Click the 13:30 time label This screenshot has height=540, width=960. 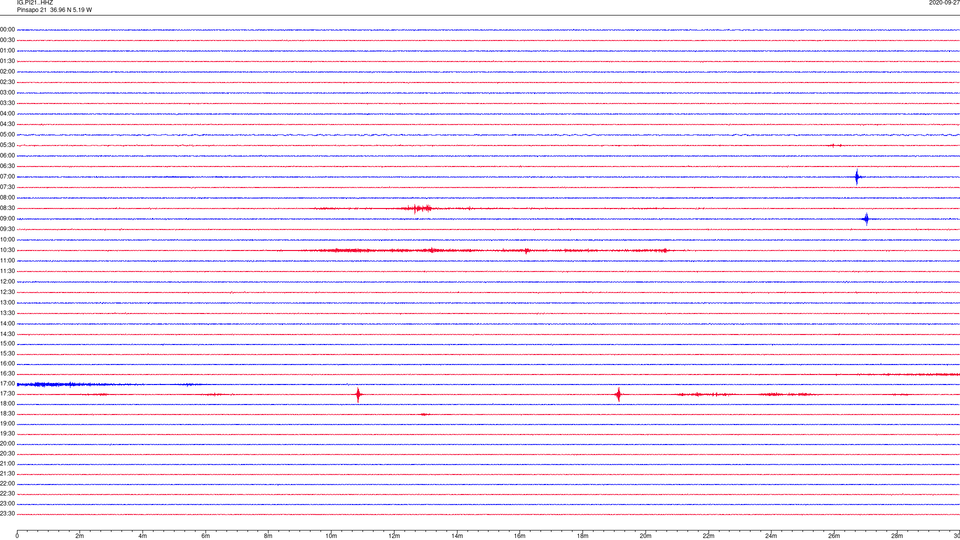tap(7, 313)
